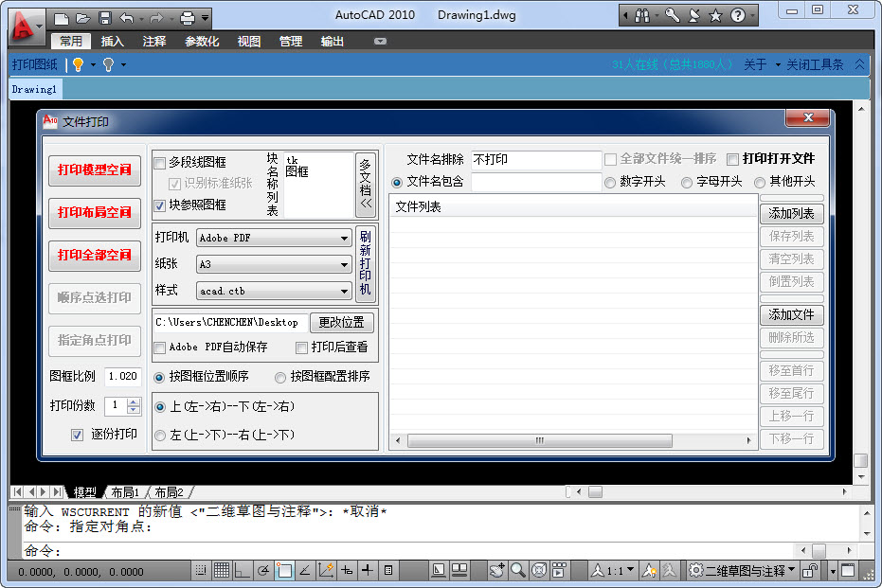Switch to the 布局2 layout tab
This screenshot has height=588, width=882.
169,492
